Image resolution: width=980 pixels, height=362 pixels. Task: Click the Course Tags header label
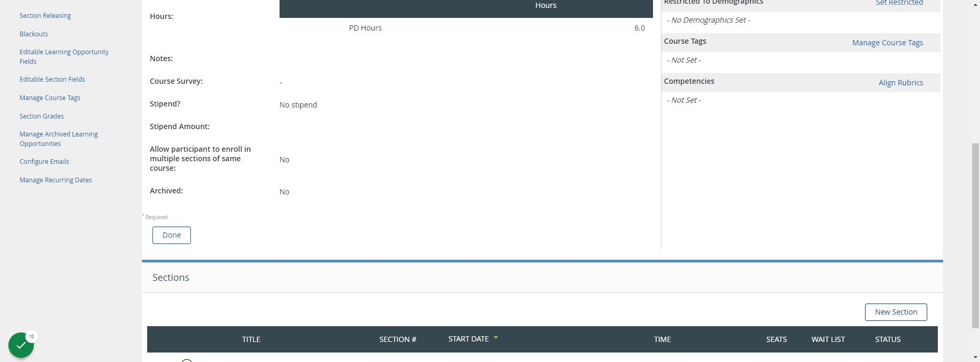click(685, 41)
